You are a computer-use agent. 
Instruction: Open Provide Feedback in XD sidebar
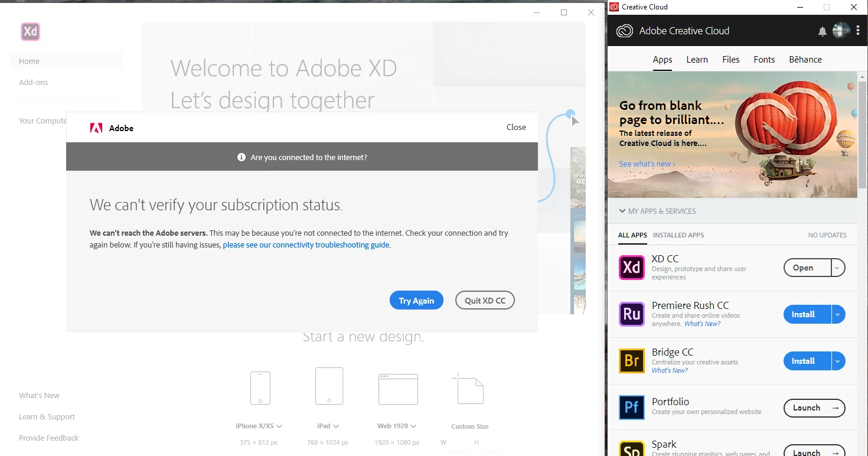48,438
